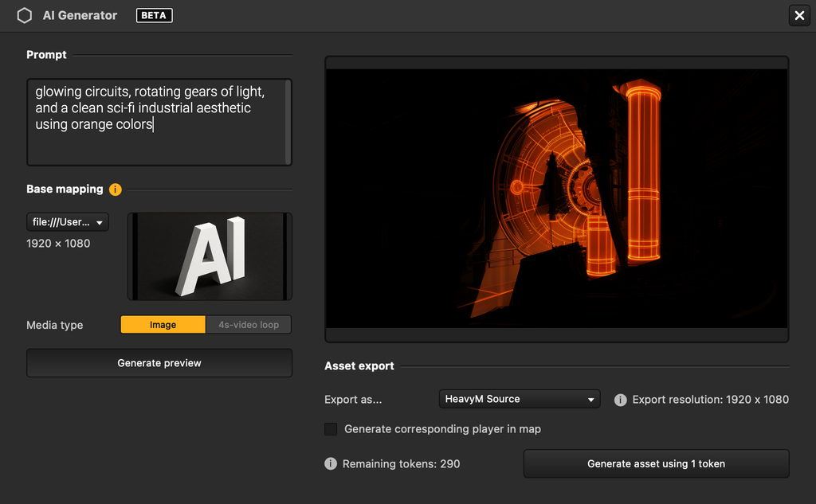816x504 pixels.
Task: Select Image media type
Action: tap(163, 325)
